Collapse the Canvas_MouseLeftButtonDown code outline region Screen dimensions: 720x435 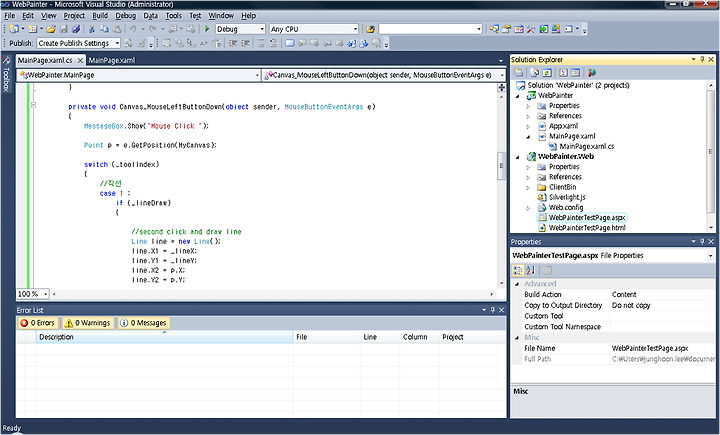click(33, 105)
